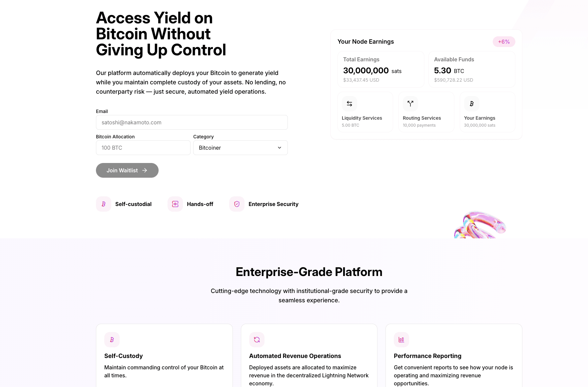Click the Performance Reporting card
The height and width of the screenshot is (387, 588).
tap(453, 355)
